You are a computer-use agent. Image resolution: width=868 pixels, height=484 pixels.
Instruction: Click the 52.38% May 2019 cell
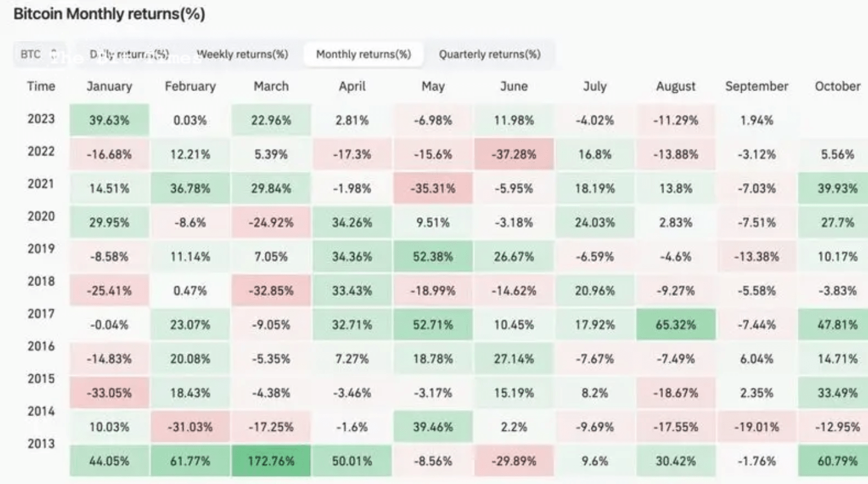433,256
